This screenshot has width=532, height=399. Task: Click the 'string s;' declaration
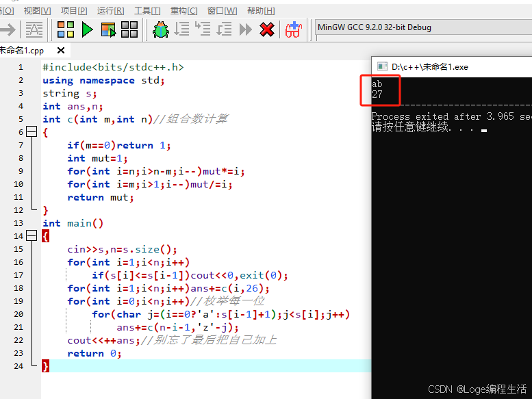pos(70,93)
